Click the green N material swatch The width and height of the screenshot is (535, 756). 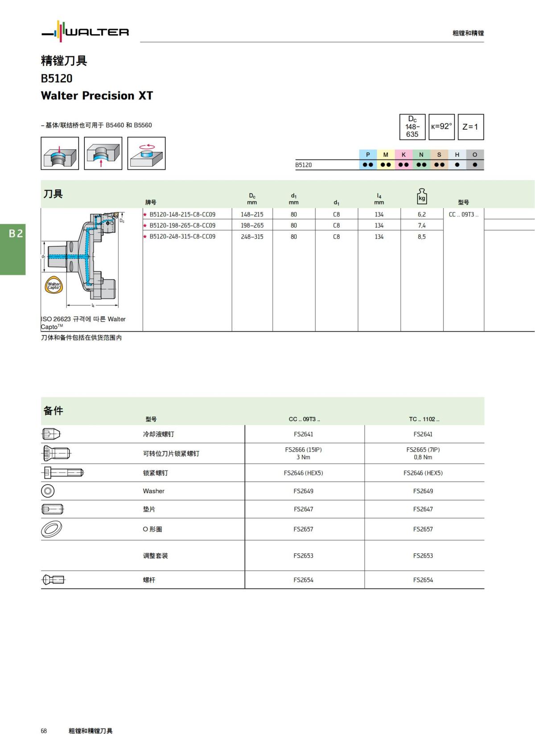click(422, 159)
